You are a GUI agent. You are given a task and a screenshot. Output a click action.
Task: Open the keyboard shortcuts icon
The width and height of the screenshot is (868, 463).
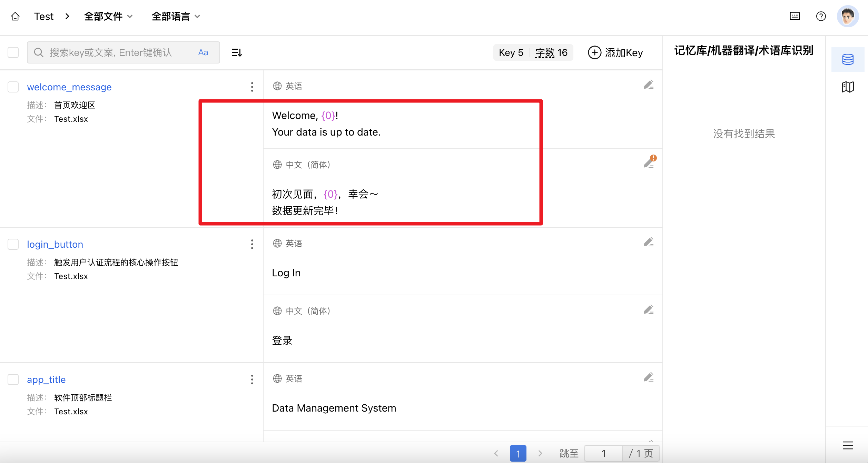click(x=795, y=16)
